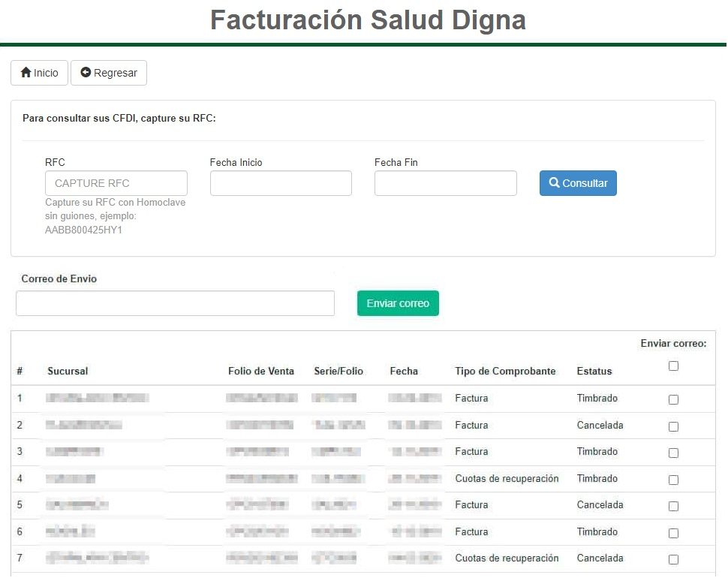Check the Enviar correo header checkbox

pos(673,366)
